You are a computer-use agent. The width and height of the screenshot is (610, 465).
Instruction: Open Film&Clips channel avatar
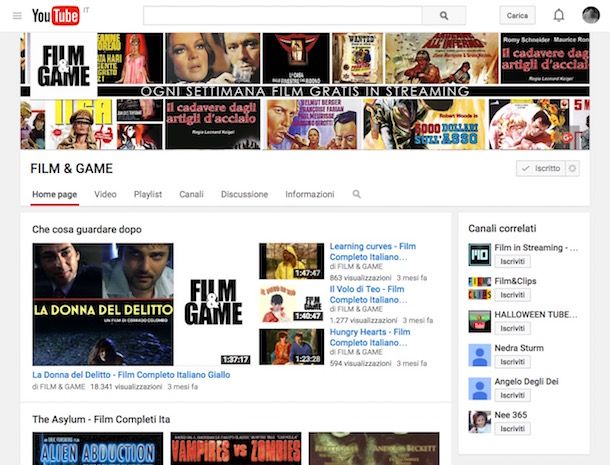479,288
